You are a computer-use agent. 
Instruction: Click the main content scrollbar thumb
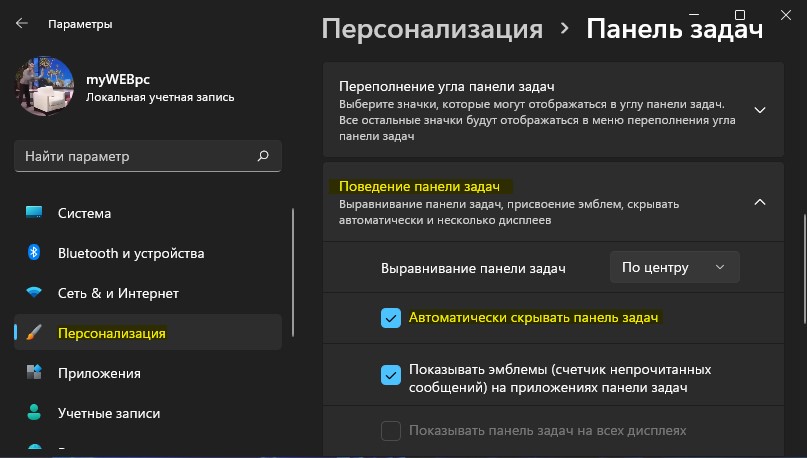pyautogui.click(x=803, y=269)
